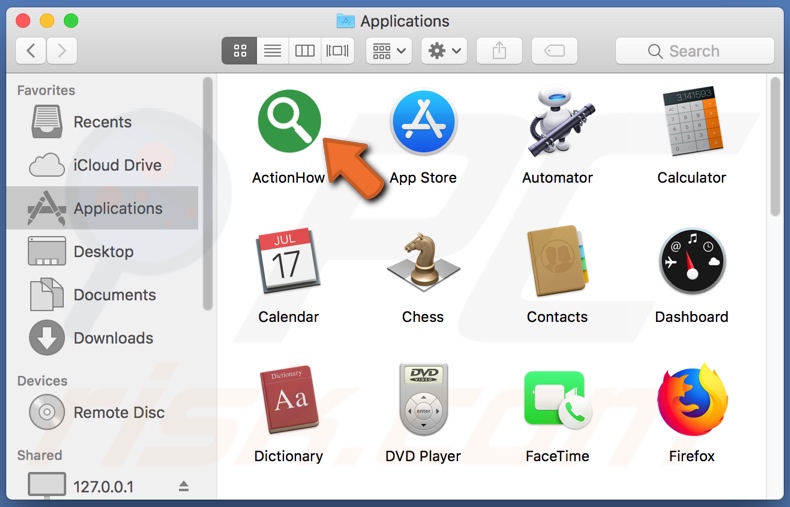Go back to previous folder
The height and width of the screenshot is (507, 790).
(31, 51)
